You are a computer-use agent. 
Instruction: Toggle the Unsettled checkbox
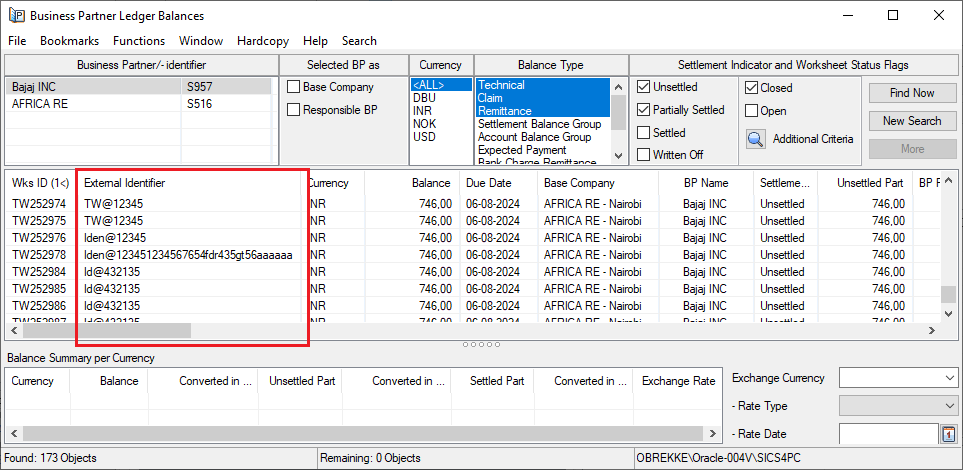click(644, 88)
